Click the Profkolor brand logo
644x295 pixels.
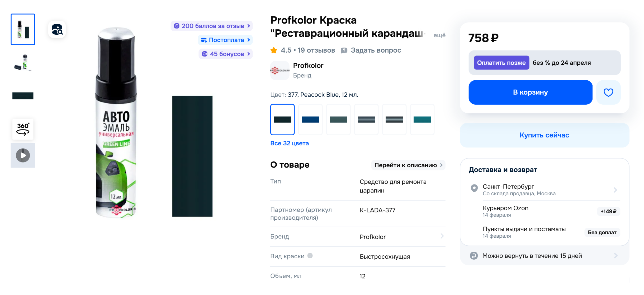pyautogui.click(x=280, y=71)
